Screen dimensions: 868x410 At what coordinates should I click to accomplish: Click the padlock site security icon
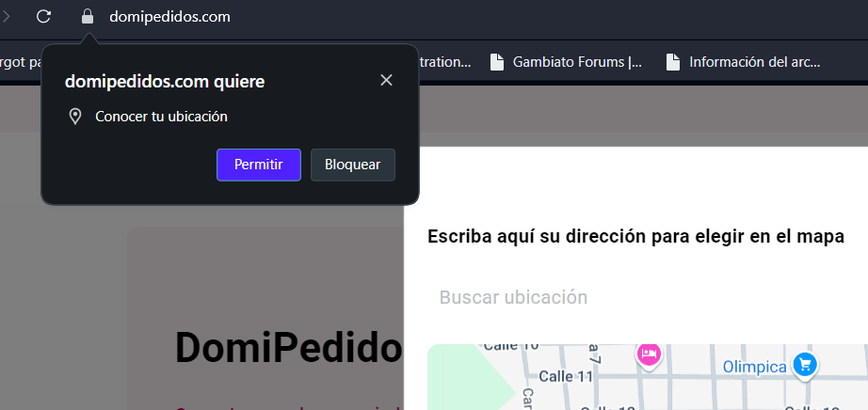[88, 16]
